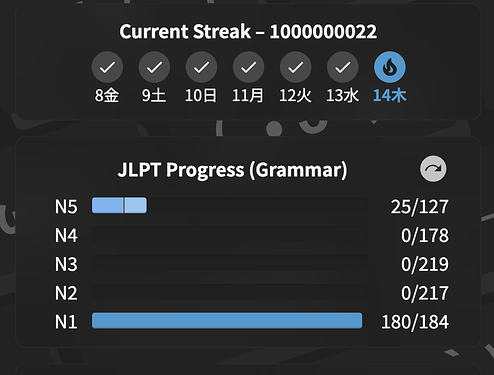Viewport: 494px width, 375px height.
Task: Click the 180/184 count for N1
Action: 415,322
